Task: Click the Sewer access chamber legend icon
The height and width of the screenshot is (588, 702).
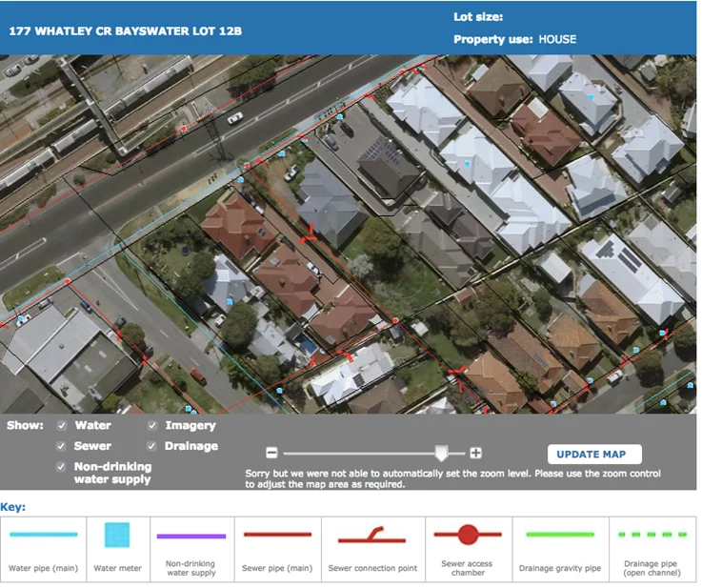Action: 467,535
